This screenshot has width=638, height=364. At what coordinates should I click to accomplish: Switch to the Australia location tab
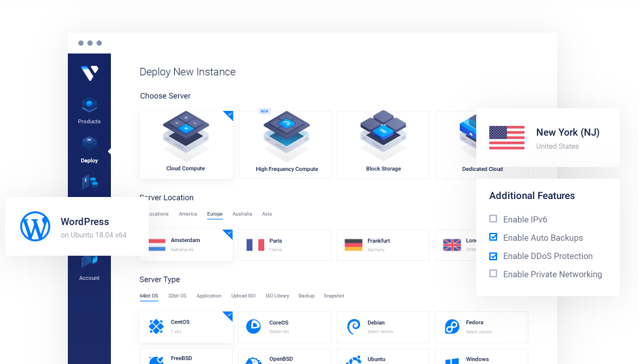242,214
